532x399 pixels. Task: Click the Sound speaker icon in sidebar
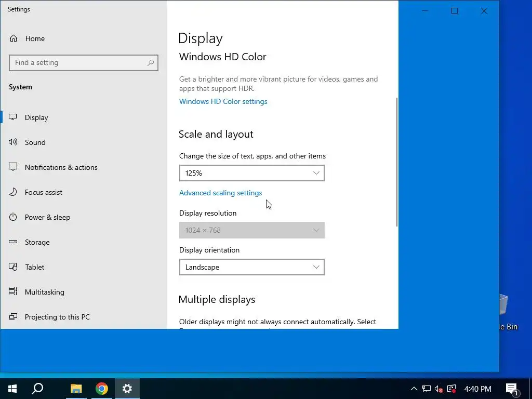[x=13, y=142]
